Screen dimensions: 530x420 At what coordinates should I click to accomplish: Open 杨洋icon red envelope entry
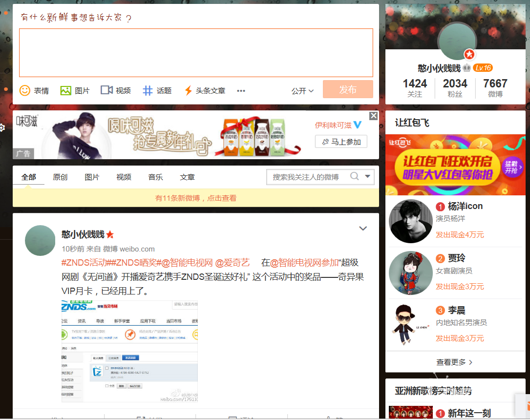point(465,206)
